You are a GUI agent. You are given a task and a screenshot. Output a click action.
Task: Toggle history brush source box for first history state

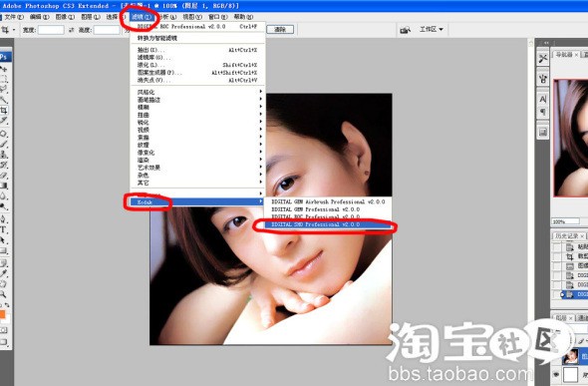(x=557, y=246)
